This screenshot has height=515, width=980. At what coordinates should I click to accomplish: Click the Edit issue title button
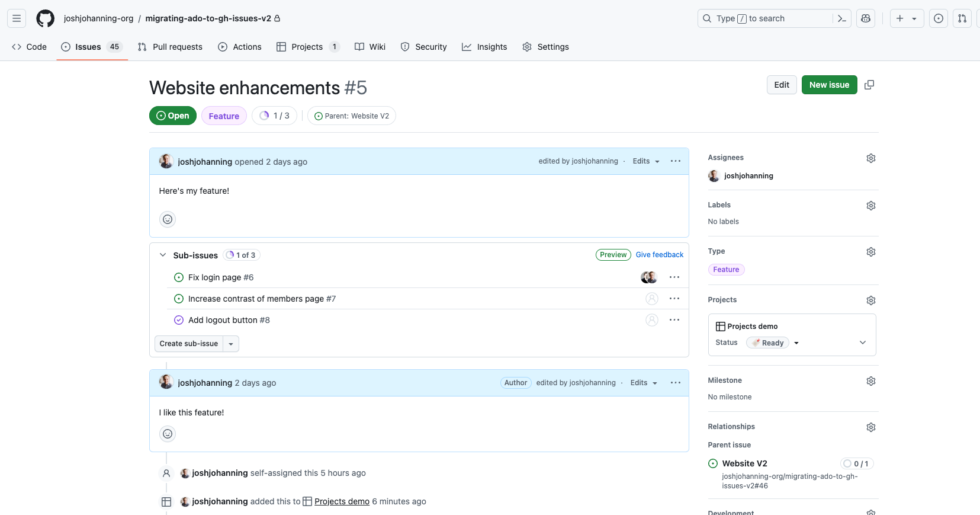pos(782,85)
